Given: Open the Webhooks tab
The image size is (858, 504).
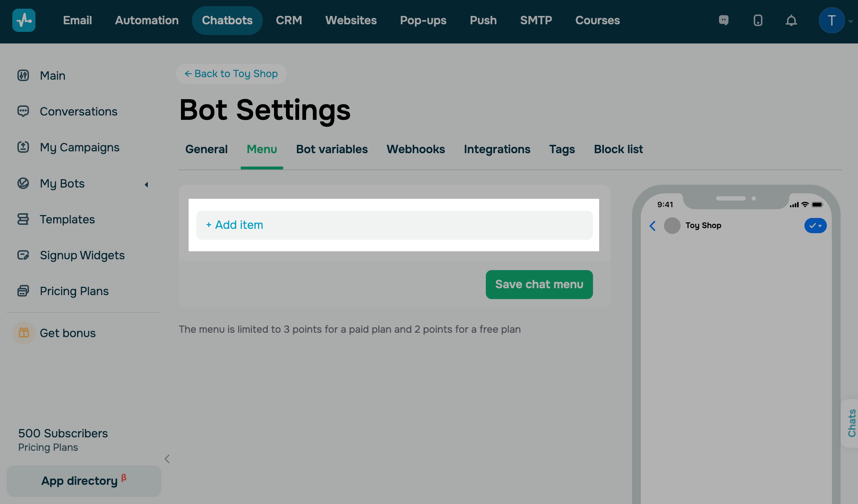Looking at the screenshot, I should point(416,149).
